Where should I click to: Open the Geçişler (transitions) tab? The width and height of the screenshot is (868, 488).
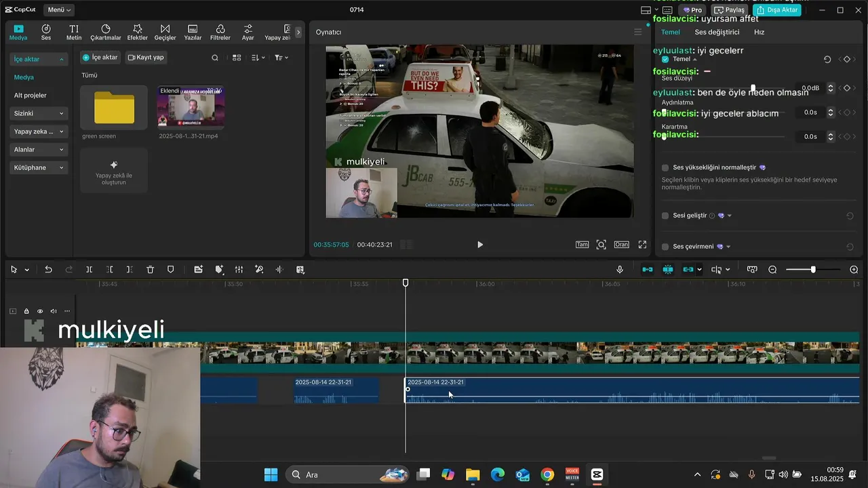(x=165, y=33)
